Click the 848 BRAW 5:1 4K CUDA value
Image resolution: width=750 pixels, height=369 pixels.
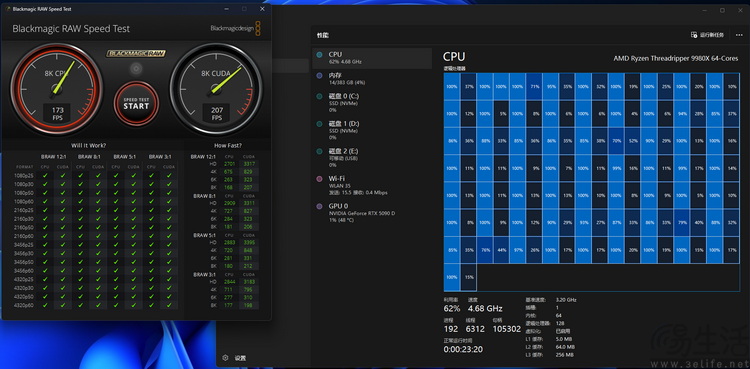tap(249, 250)
